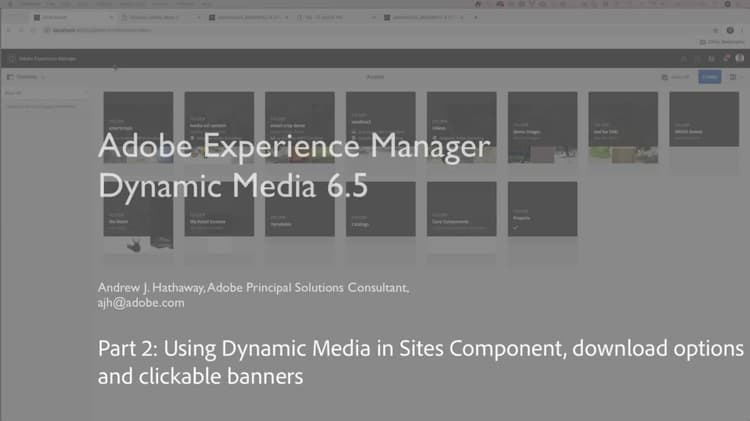Open the user profile avatar in AEM header
Screen dimensions: 750x421
click(x=739, y=58)
